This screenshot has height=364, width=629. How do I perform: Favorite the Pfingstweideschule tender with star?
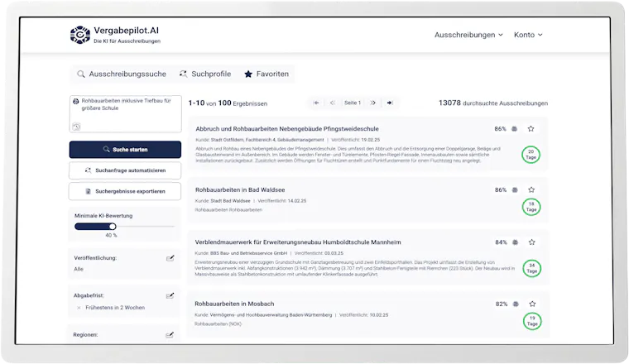(531, 129)
